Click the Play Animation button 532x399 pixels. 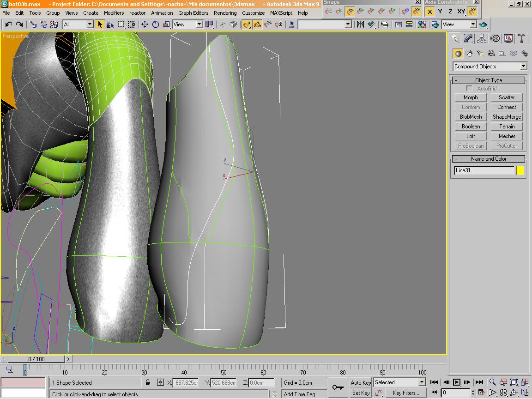click(457, 382)
